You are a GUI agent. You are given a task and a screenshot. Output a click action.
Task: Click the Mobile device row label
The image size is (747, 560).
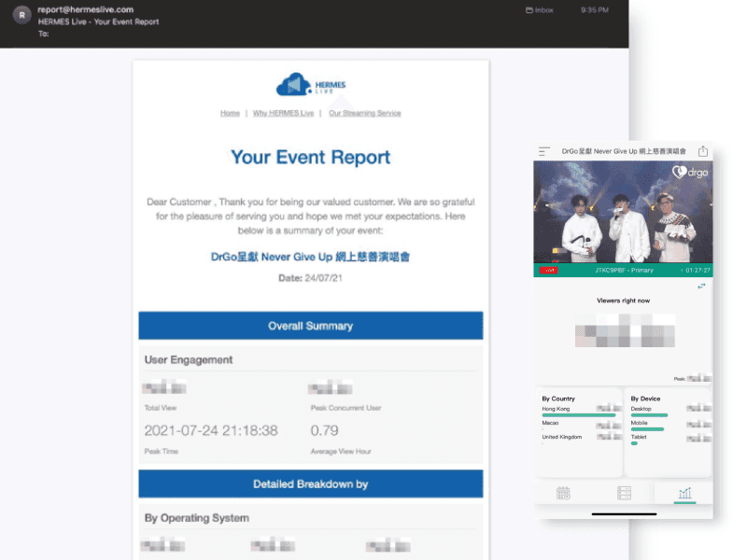640,423
